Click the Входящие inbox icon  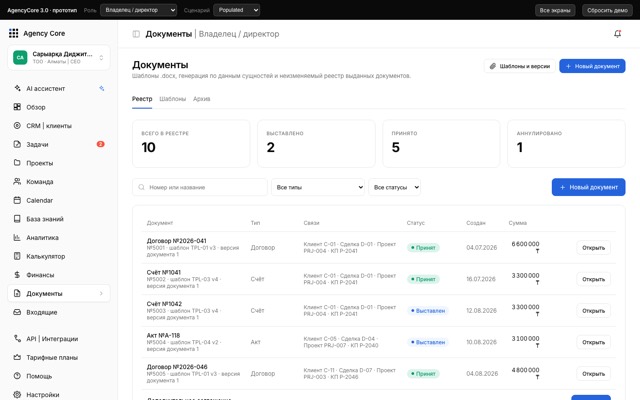[17, 312]
